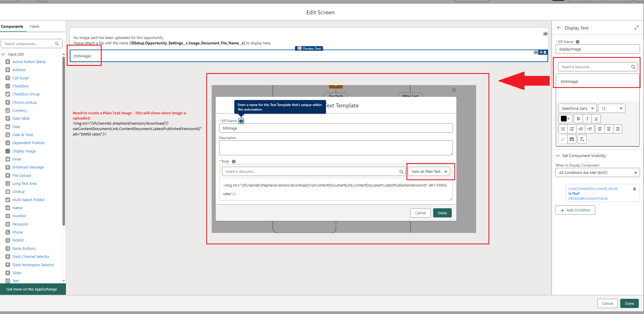The image size is (644, 314).
Task: Toggle bold formatting in rich text toolbar
Action: point(578,119)
